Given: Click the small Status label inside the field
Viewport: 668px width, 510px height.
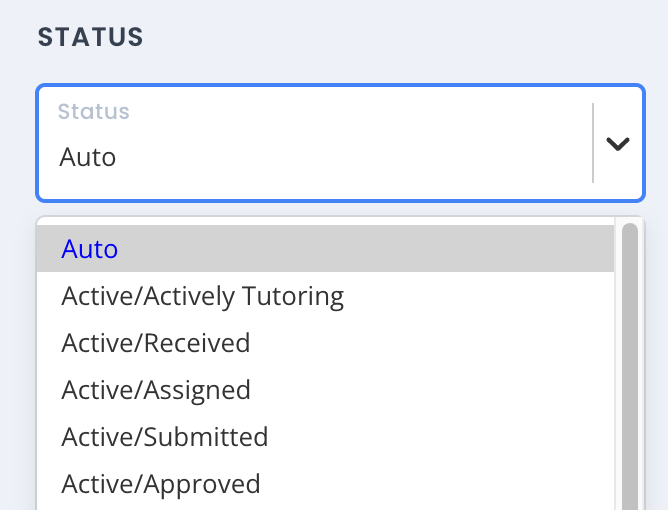Looking at the screenshot, I should 94,111.
